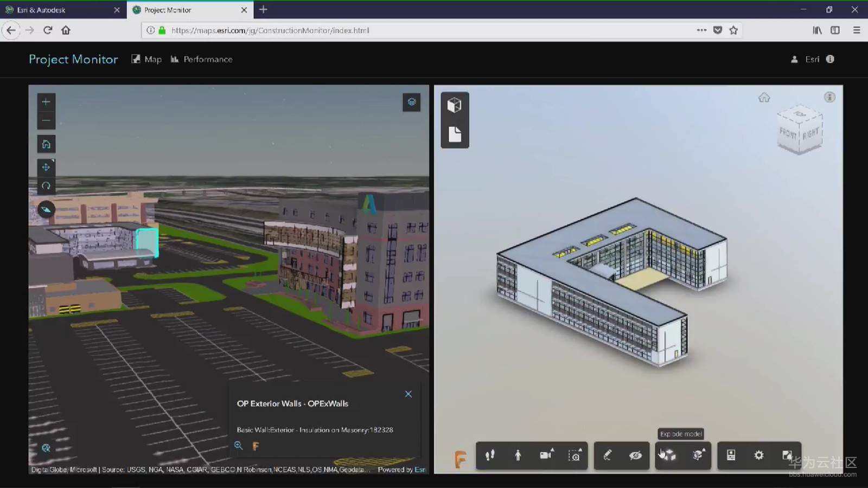The width and height of the screenshot is (868, 488).
Task: Open the document sheets panel
Action: [455, 134]
